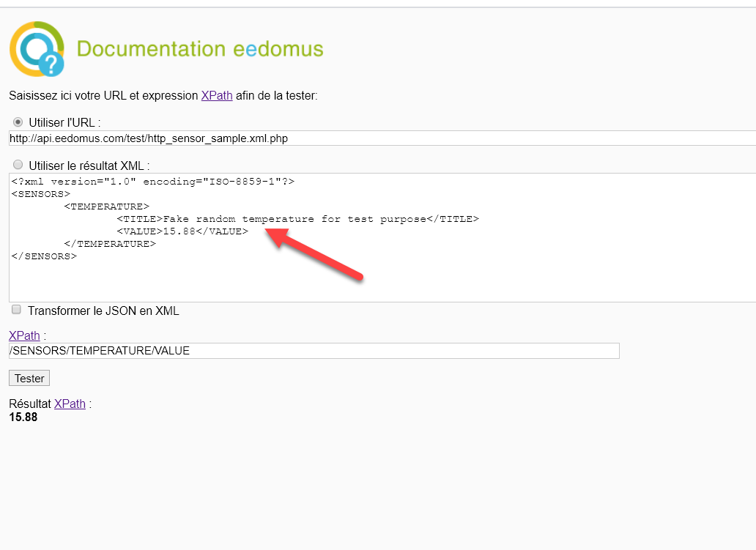Open the XPath link above the expression field
The height and width of the screenshot is (550, 756).
[24, 335]
